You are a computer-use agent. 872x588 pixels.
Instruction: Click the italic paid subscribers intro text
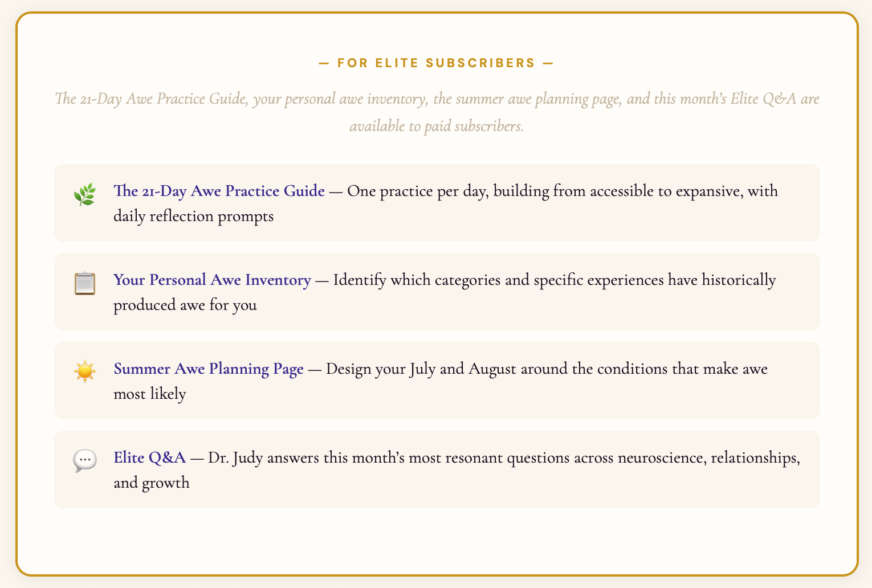(x=437, y=112)
